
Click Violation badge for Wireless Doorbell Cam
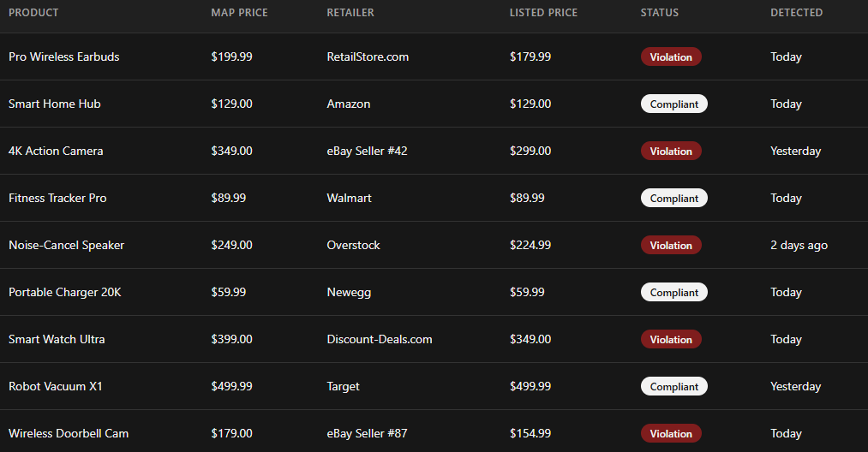(x=671, y=434)
